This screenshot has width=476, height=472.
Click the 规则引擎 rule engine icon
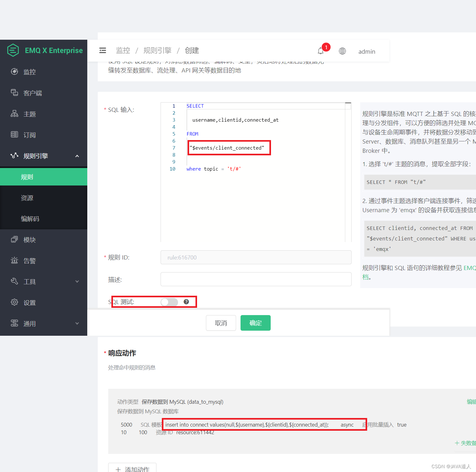pyautogui.click(x=14, y=155)
